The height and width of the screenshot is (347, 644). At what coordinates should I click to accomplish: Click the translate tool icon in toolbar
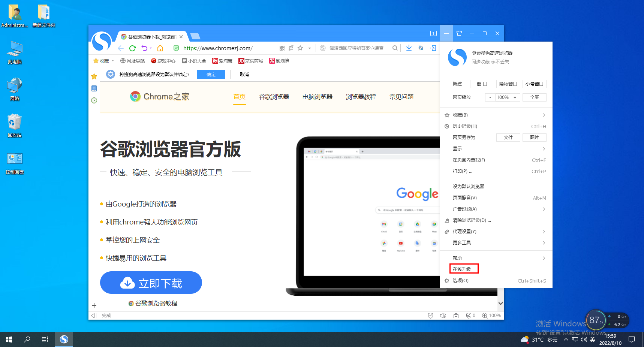[421, 48]
